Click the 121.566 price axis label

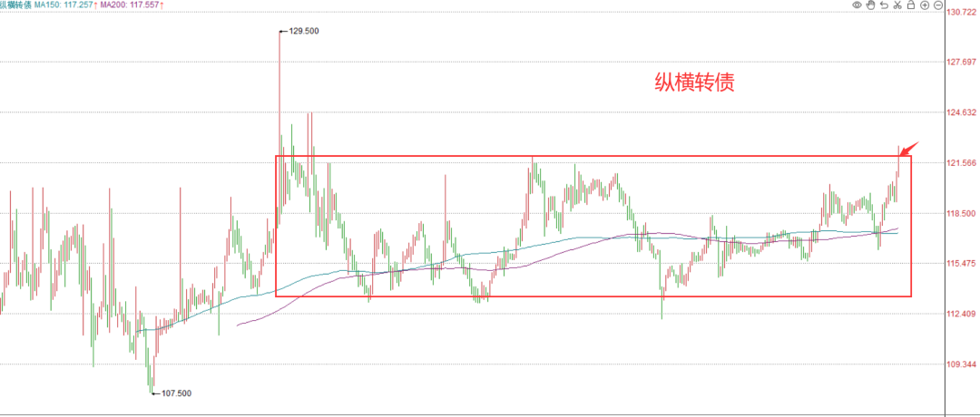tap(963, 163)
